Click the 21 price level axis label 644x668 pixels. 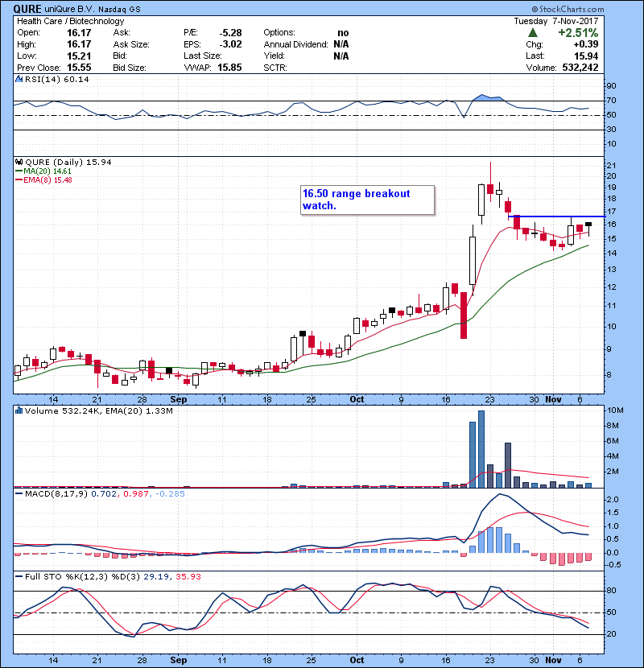point(611,166)
